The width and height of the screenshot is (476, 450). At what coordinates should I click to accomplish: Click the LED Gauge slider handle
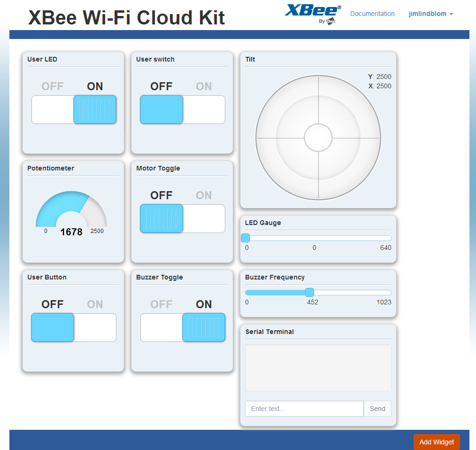click(x=246, y=238)
